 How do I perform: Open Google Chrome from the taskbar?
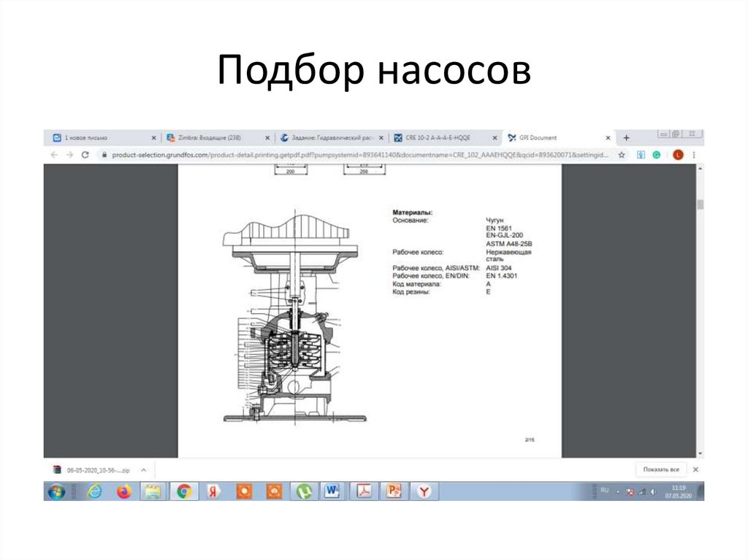point(184,491)
